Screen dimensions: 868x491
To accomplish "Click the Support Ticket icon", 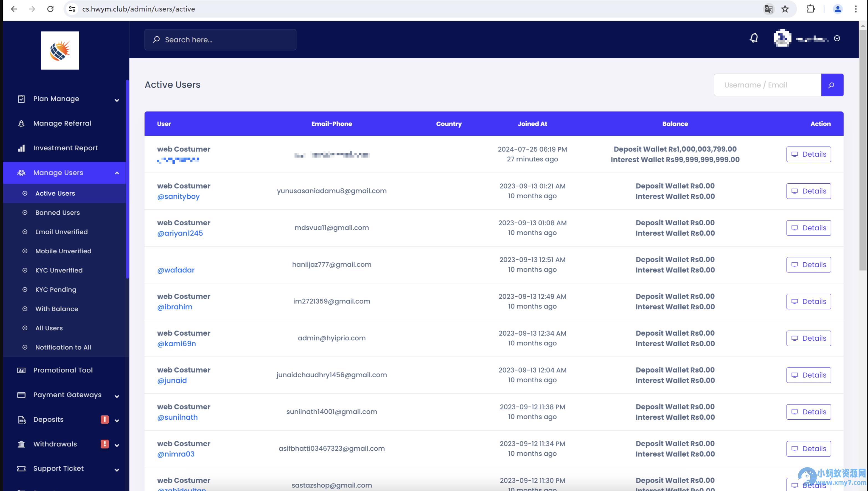I will pyautogui.click(x=21, y=469).
